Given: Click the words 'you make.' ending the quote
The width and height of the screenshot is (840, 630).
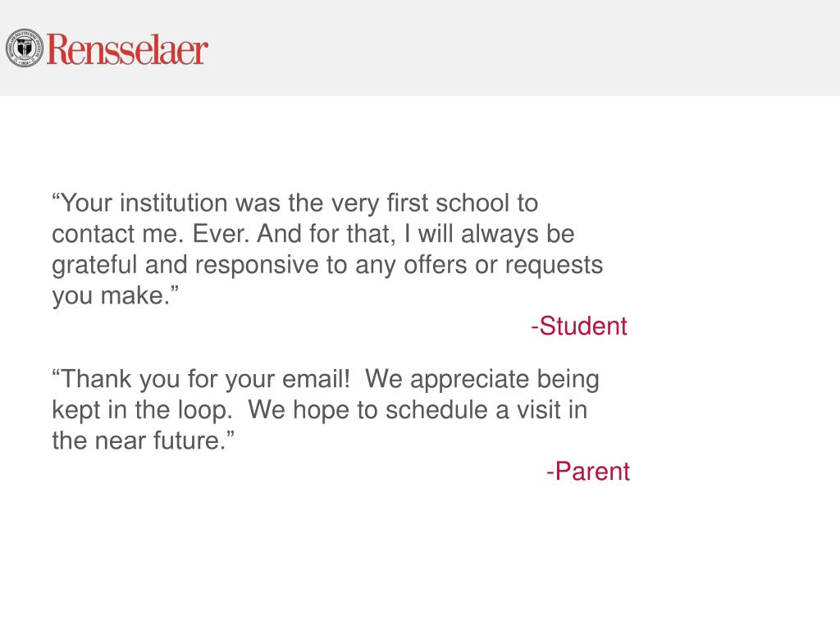Looking at the screenshot, I should point(115,295).
